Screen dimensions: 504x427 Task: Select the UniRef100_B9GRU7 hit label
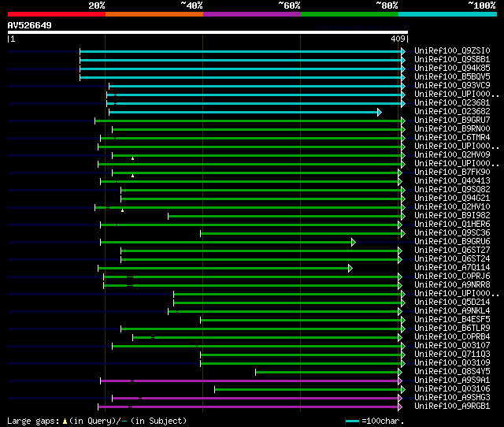tap(452, 121)
